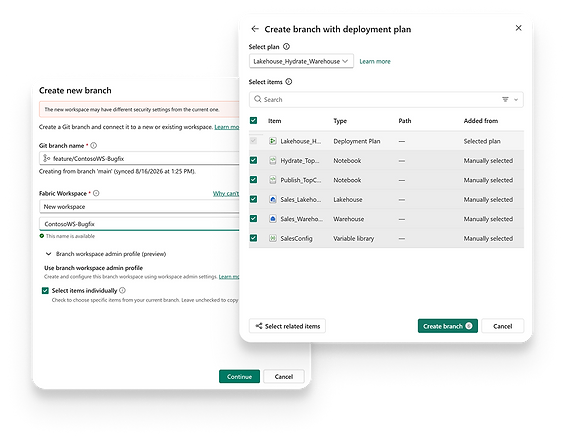The width and height of the screenshot is (565, 441).
Task: Click the Lakehouse_H... item name
Action: (301, 141)
